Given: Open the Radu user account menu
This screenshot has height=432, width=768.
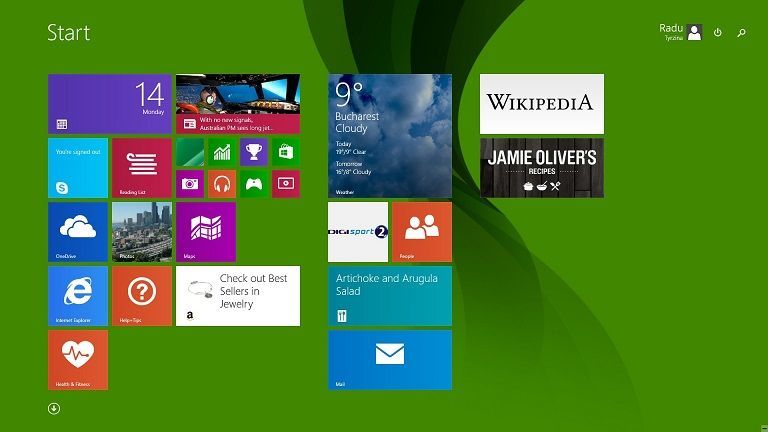Looking at the screenshot, I should pyautogui.click(x=681, y=32).
